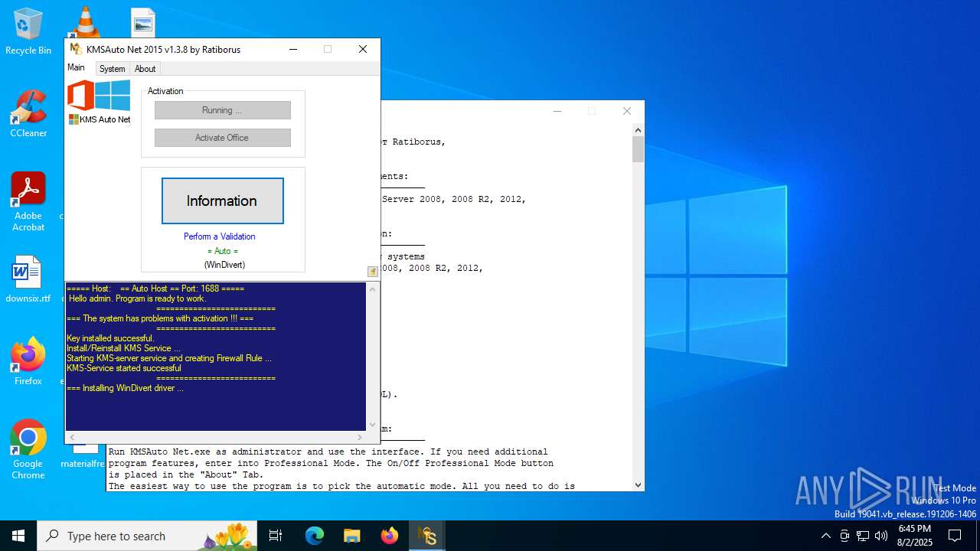The height and width of the screenshot is (551, 980).
Task: Open Adobe Acrobat desktop shortcut
Action: tap(28, 202)
